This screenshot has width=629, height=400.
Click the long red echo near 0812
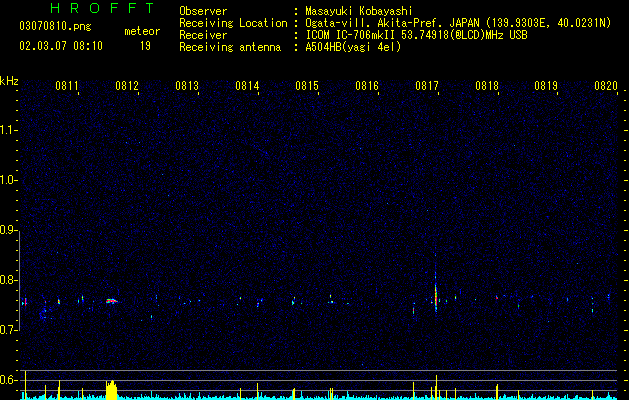pos(112,301)
